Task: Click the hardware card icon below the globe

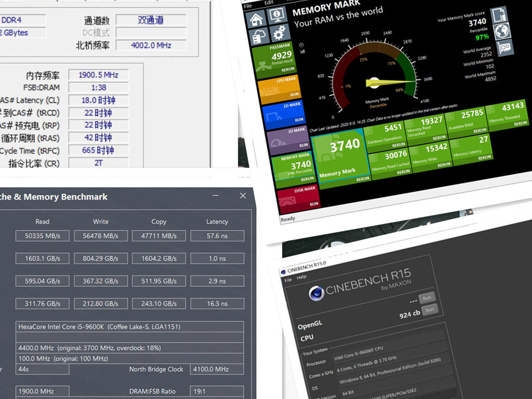Action: (505, 47)
